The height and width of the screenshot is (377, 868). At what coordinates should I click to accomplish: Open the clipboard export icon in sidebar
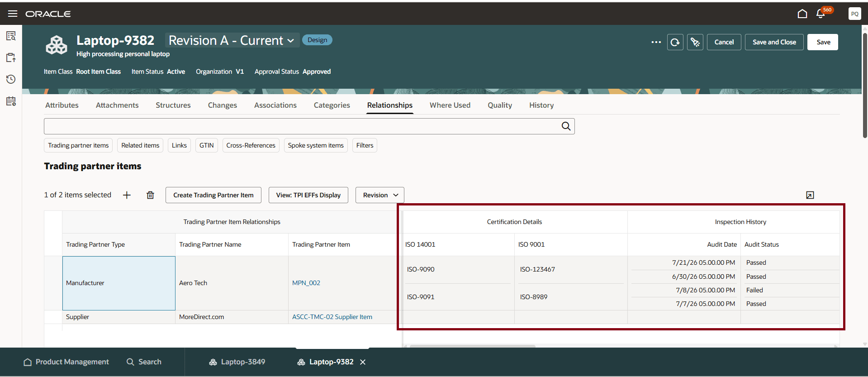11,57
